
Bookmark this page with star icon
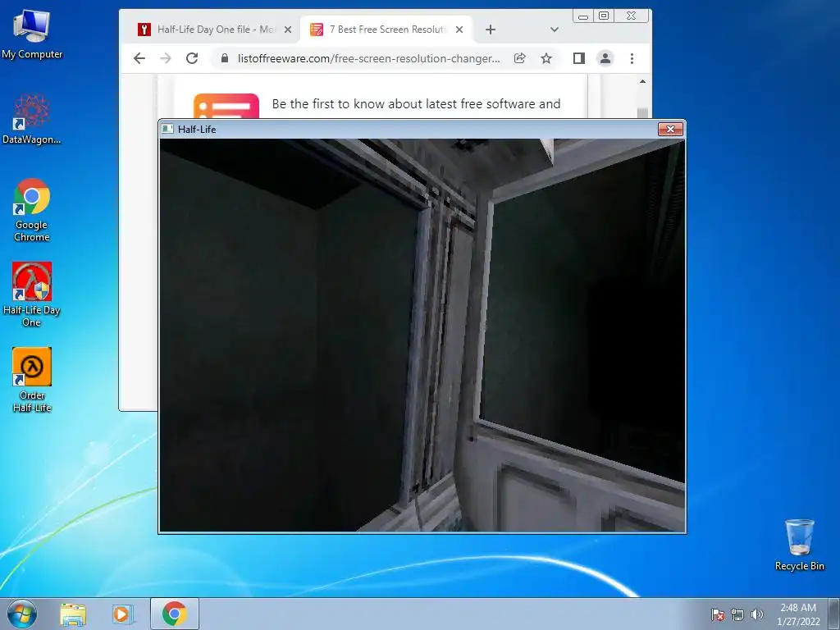[x=546, y=58]
